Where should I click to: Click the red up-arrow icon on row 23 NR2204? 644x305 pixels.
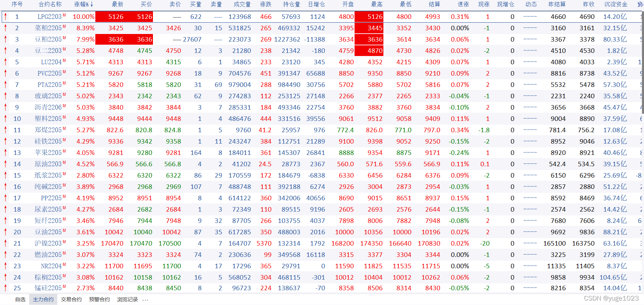point(5,266)
